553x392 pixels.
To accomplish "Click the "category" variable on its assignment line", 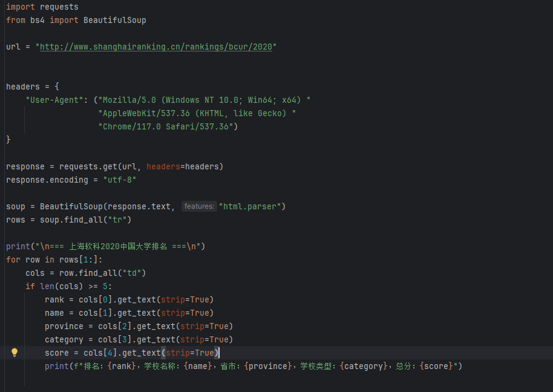I will pyautogui.click(x=64, y=339).
